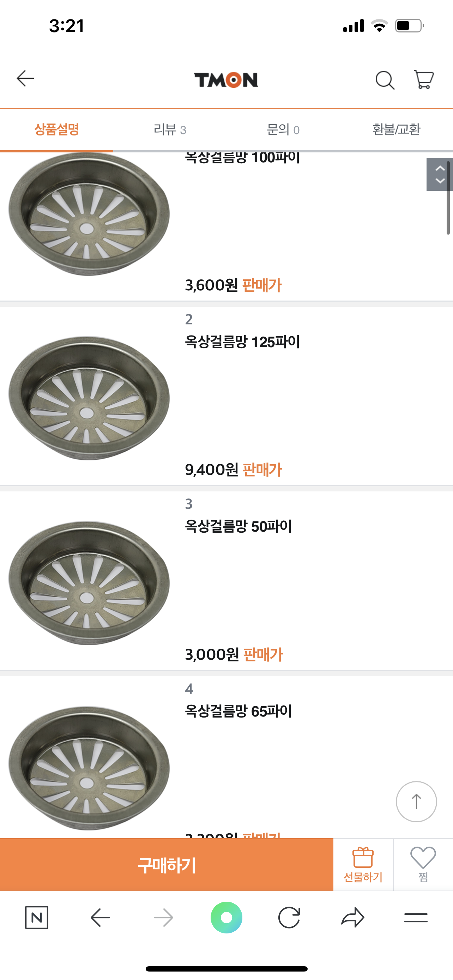The image size is (453, 980).
Task: Open the browser hamburger menu
Action: click(x=416, y=918)
